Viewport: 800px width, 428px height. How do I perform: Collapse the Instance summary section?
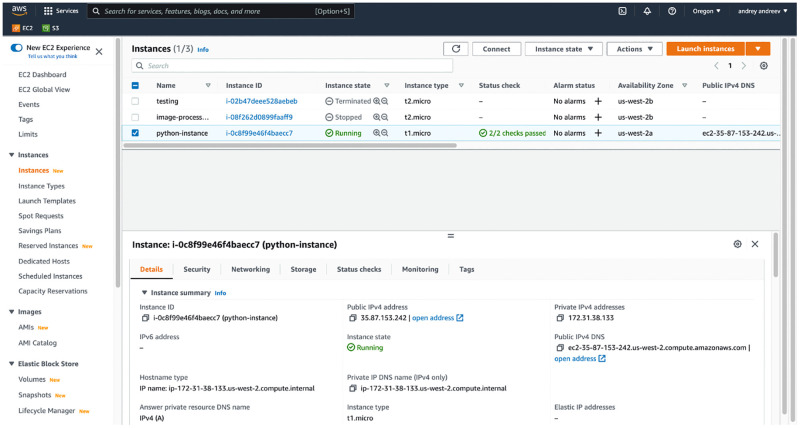[x=144, y=293]
